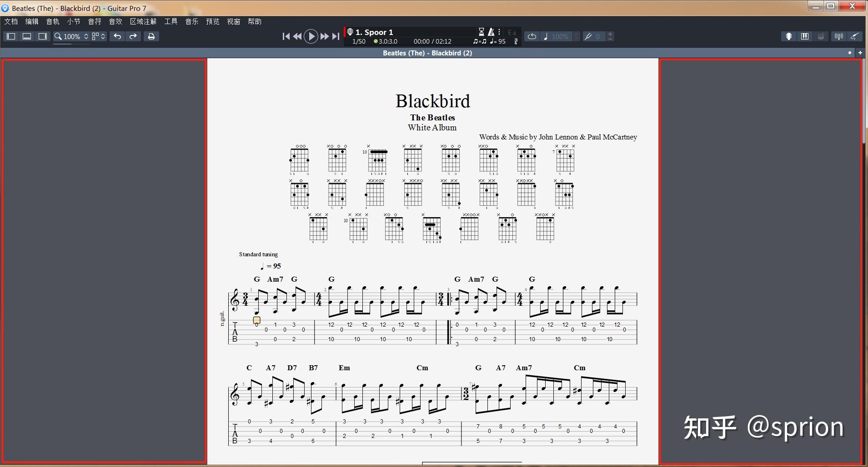Toggle the left edition palette panel
This screenshot has width=868, height=467.
(11, 36)
